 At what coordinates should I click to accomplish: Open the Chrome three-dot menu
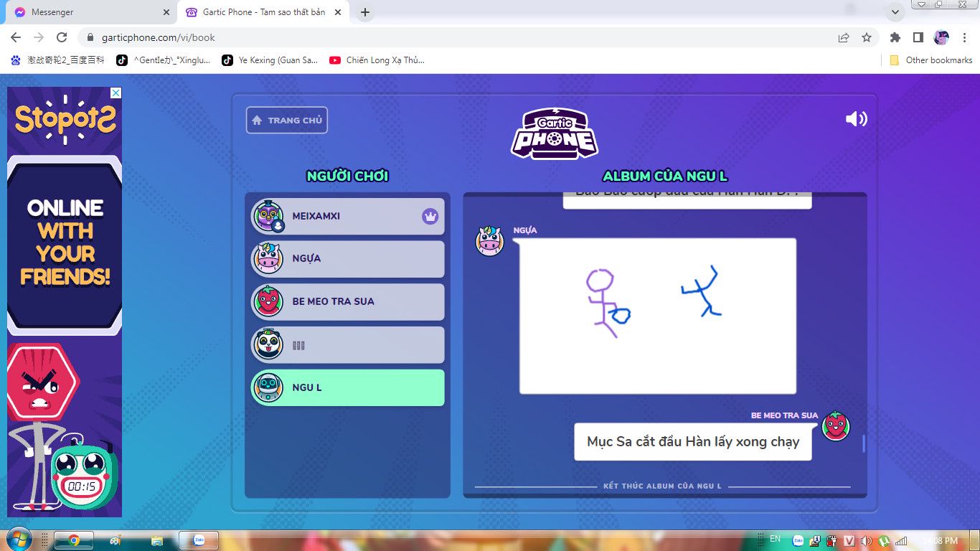click(964, 37)
